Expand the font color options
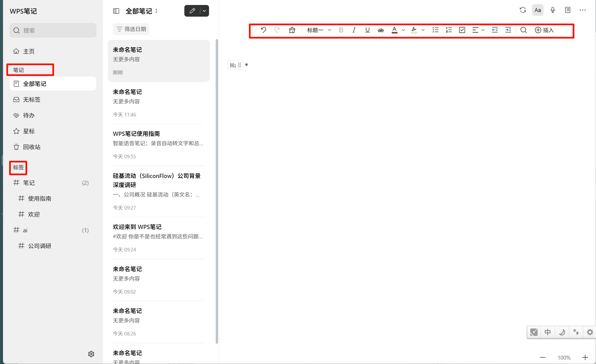This screenshot has width=596, height=364. [x=403, y=30]
